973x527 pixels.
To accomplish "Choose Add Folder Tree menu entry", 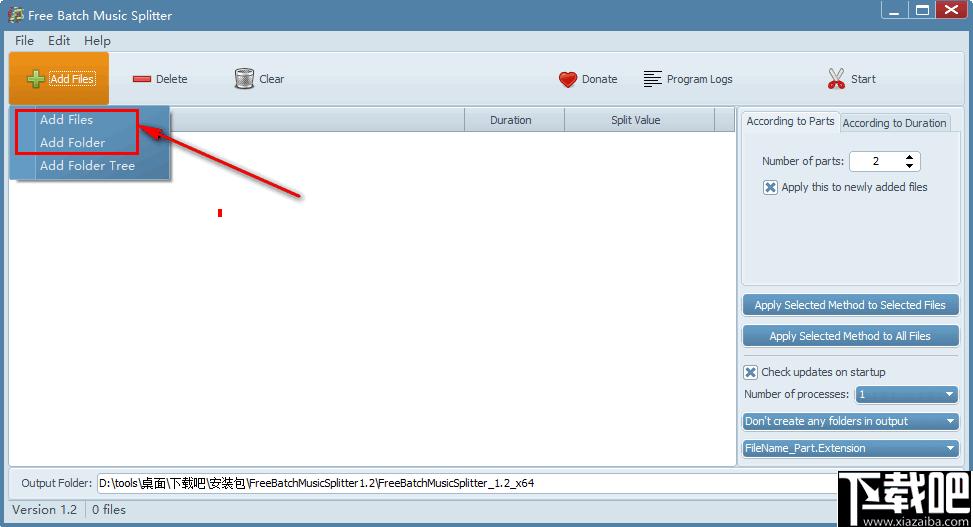I will coord(87,166).
